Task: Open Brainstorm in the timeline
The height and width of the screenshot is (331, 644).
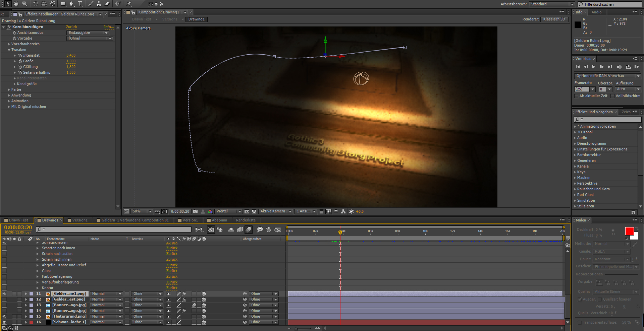Action: (260, 229)
